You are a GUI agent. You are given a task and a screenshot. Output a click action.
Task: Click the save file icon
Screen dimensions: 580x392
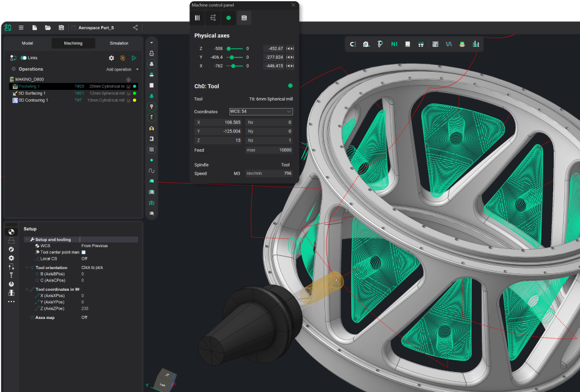(61, 27)
